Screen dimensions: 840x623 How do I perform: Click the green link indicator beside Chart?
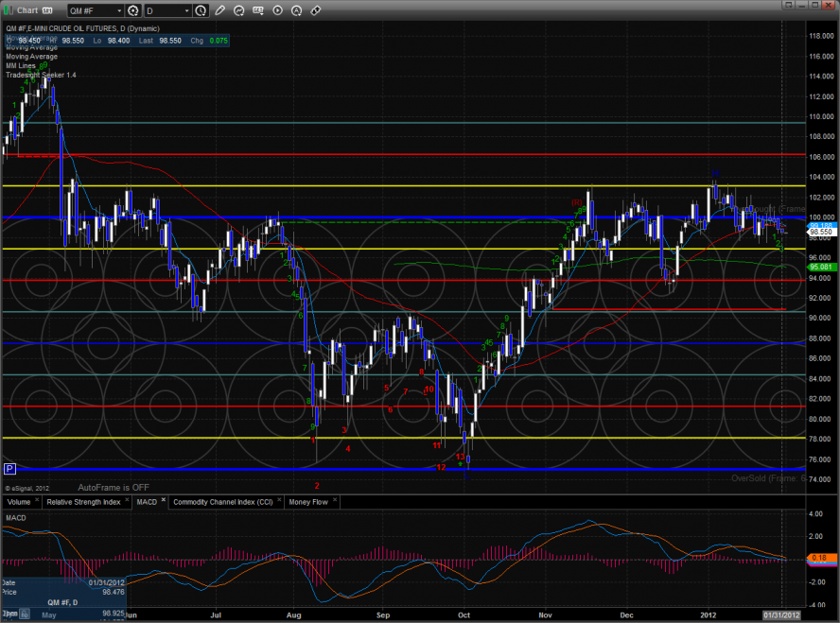pyautogui.click(x=8, y=10)
